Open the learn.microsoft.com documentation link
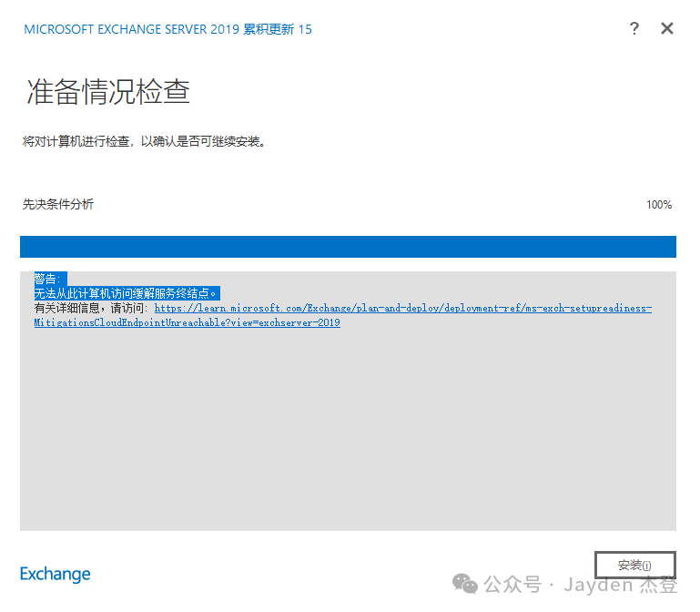Screen dimensions: 700x612 pos(402,309)
